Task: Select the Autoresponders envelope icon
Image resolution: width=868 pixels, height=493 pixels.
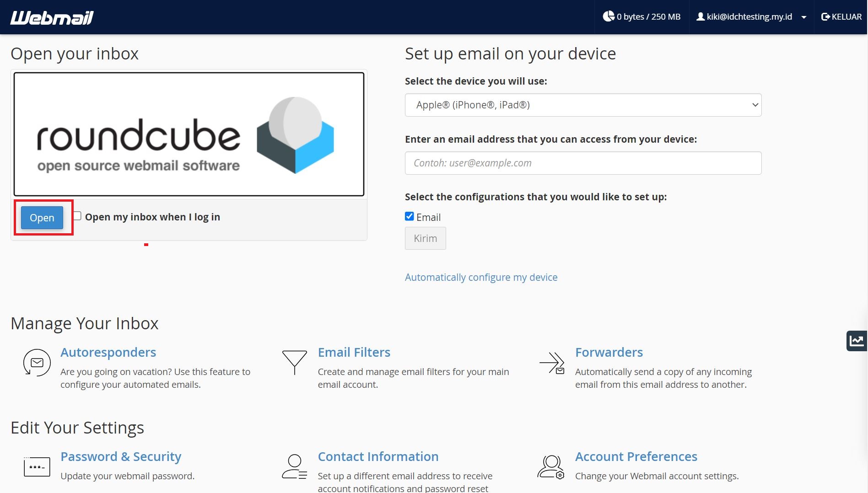Action: [x=37, y=363]
